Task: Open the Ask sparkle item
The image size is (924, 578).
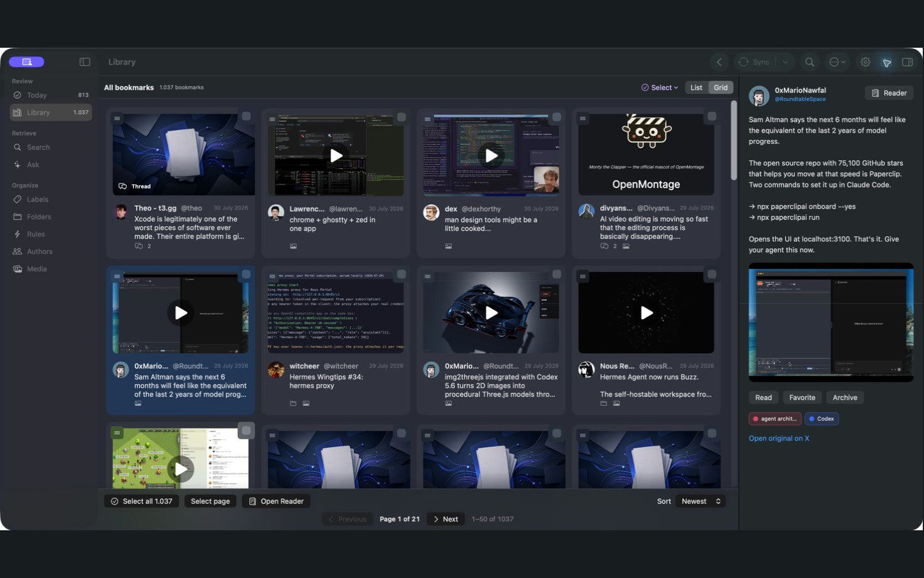Action: [51, 165]
